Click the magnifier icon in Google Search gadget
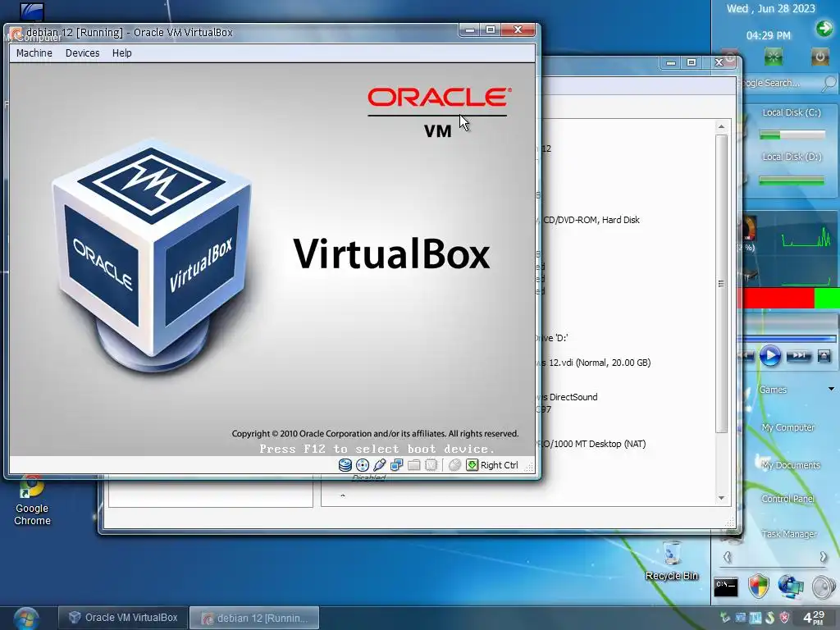This screenshot has height=630, width=840. coord(829,83)
